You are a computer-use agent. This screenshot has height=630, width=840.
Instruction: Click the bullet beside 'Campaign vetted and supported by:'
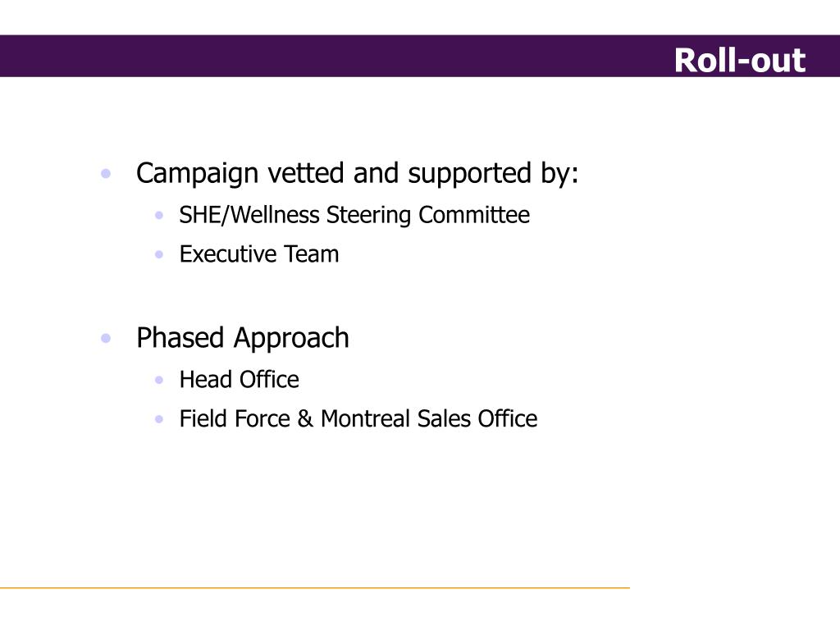(x=106, y=174)
